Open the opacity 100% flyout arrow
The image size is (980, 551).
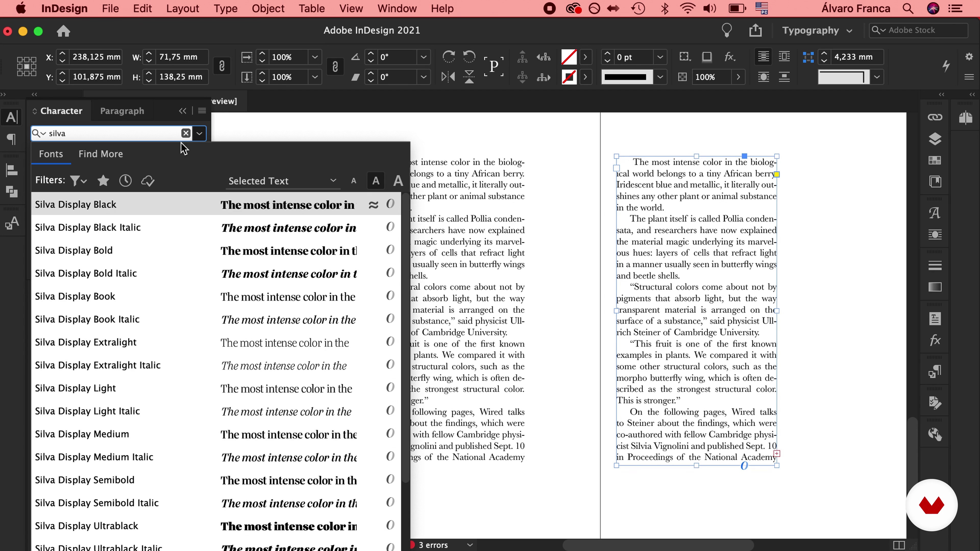tap(738, 77)
